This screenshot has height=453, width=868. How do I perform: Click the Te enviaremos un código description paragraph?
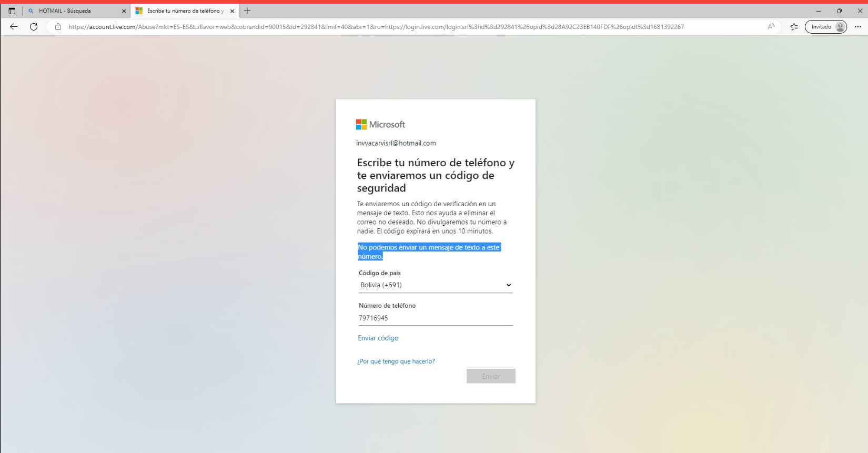(x=432, y=217)
